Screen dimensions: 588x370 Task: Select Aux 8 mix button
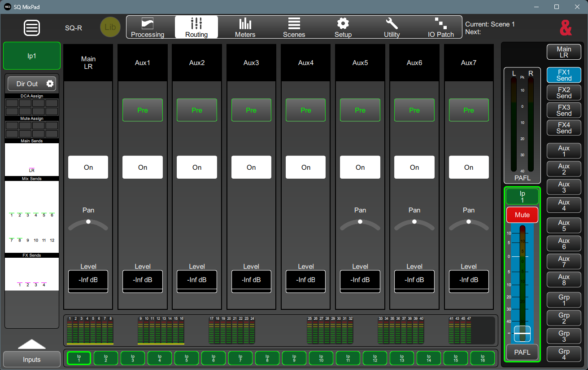[564, 279]
